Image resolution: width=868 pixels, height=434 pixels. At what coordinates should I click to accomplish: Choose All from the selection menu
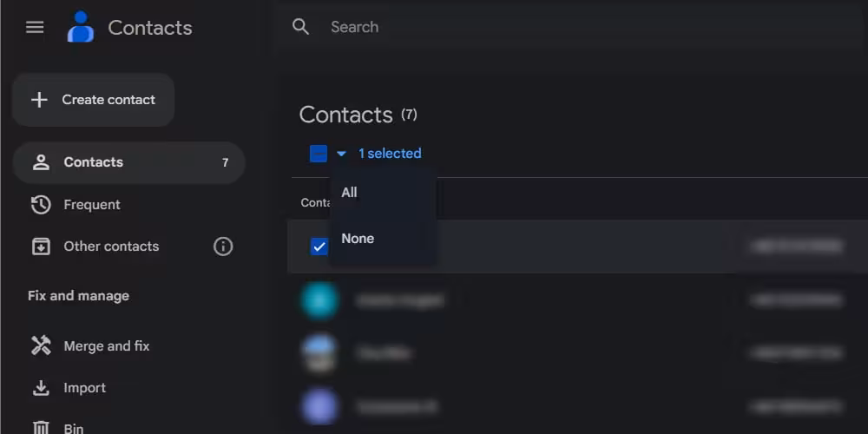pyautogui.click(x=350, y=193)
